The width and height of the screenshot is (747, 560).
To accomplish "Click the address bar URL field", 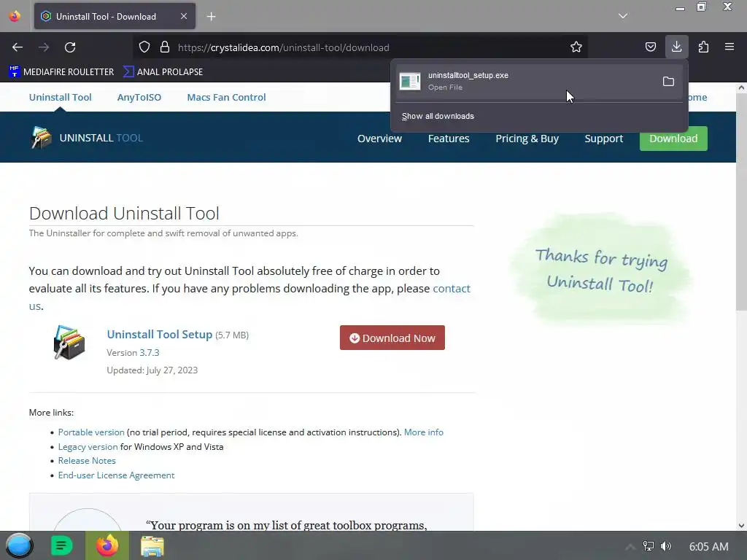I will click(x=360, y=47).
